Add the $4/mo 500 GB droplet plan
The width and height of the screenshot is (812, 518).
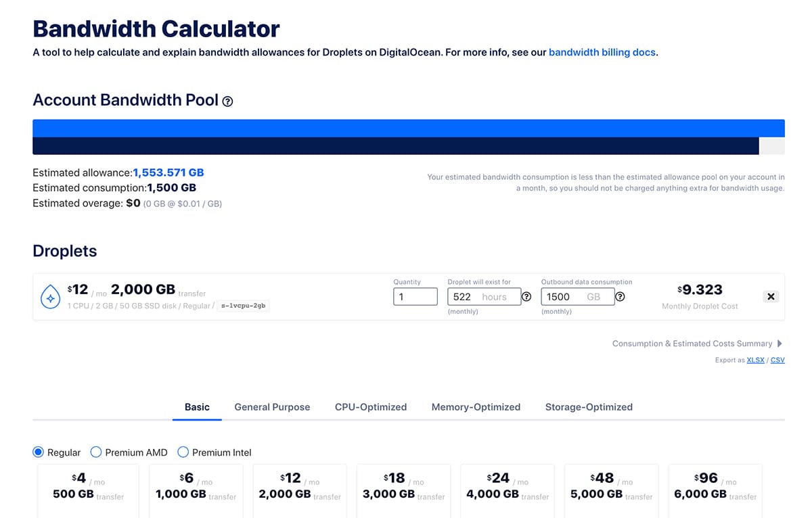88,488
